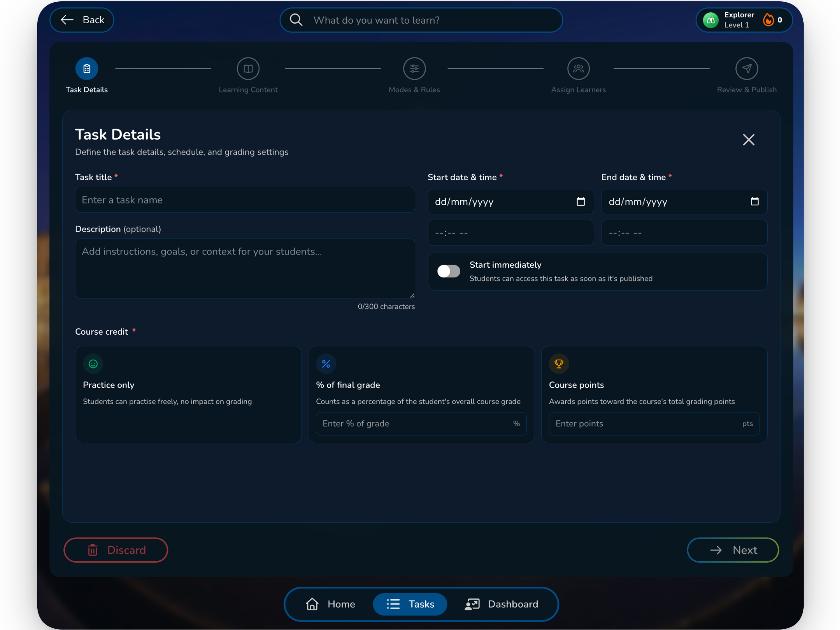Click the end date dd/mm/yyyy field
Image resolution: width=840 pixels, height=630 pixels.
tap(684, 202)
